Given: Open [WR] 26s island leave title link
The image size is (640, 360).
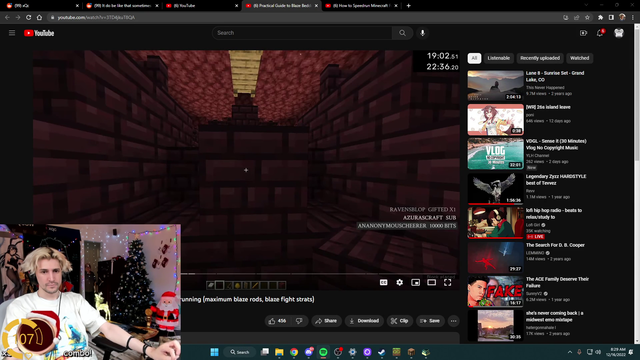Looking at the screenshot, I should pos(548,107).
